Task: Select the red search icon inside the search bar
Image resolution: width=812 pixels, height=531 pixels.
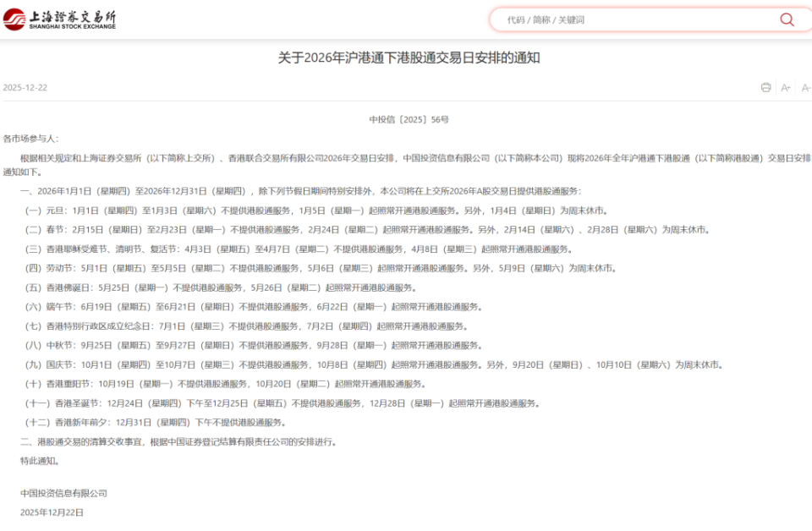Action: [x=786, y=19]
